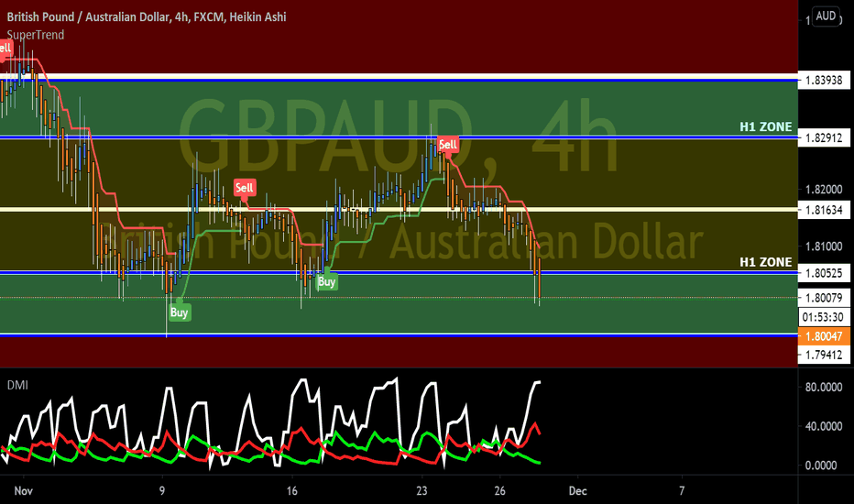The height and width of the screenshot is (504, 854).
Task: Click the 0.0000 DMI scale value
Action: tap(820, 466)
